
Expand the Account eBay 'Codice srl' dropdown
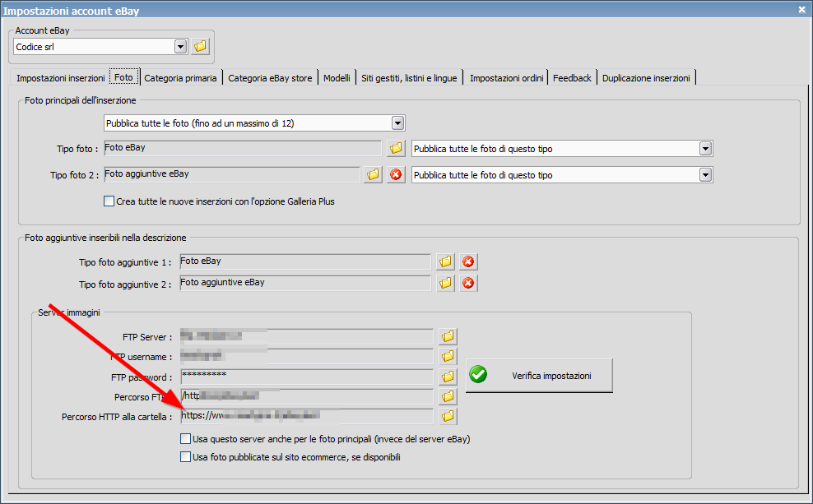point(180,47)
